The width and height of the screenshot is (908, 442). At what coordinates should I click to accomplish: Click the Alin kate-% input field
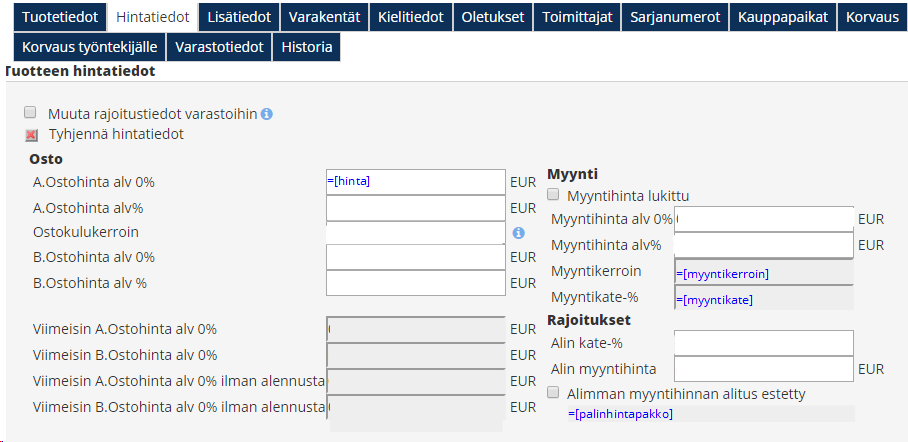764,343
